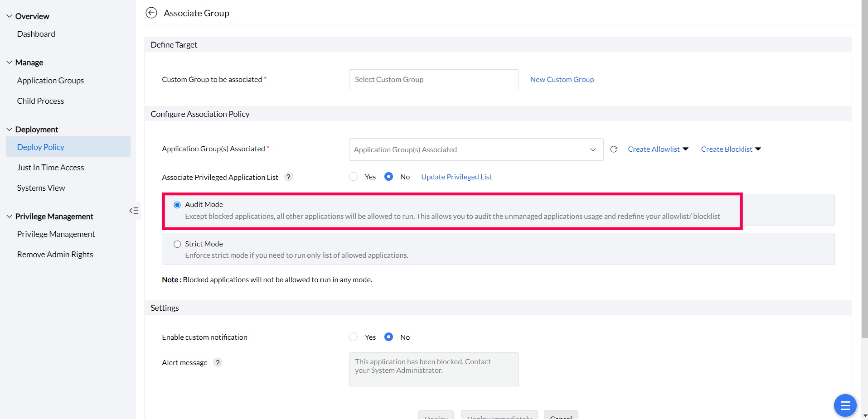Click the help icon next to Alert message

click(x=218, y=362)
